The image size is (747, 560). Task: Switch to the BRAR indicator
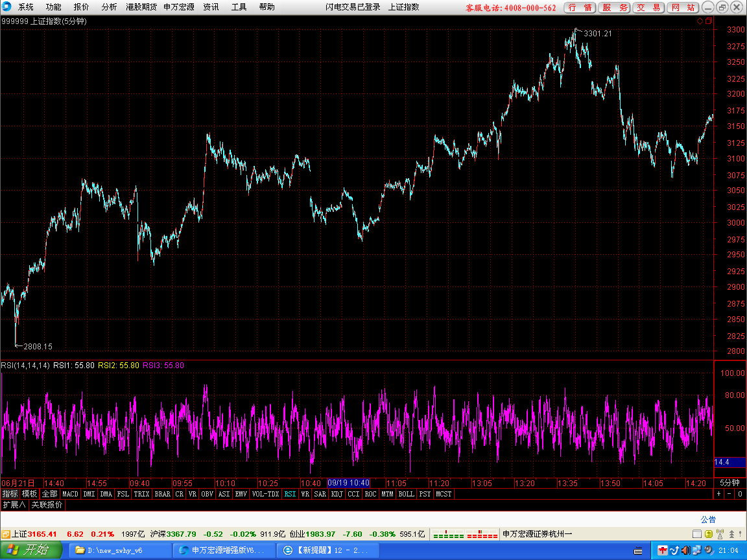tap(163, 494)
